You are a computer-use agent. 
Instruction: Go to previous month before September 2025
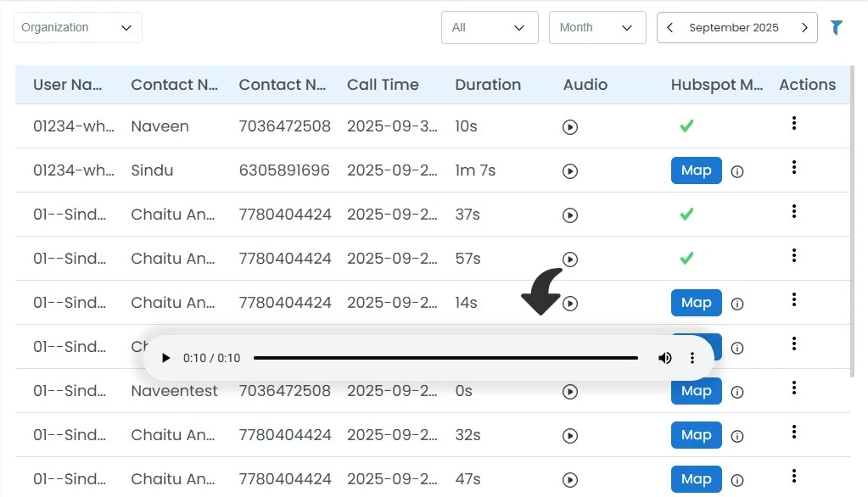670,28
